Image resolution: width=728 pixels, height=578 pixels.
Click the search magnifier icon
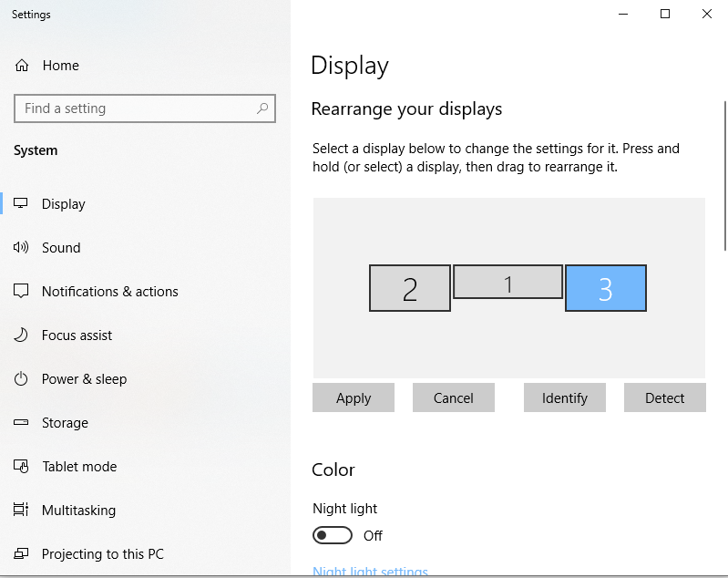click(x=262, y=108)
